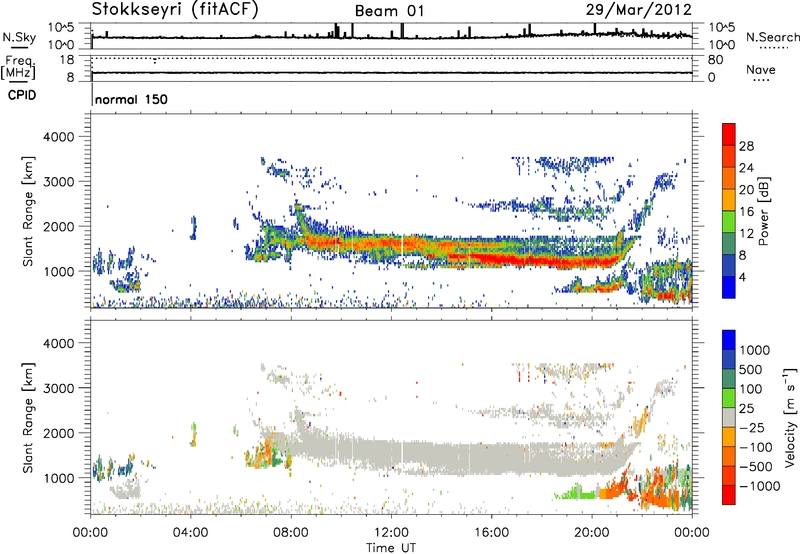
Task: Click the date '29/Mar/2012'
Action: [639, 10]
